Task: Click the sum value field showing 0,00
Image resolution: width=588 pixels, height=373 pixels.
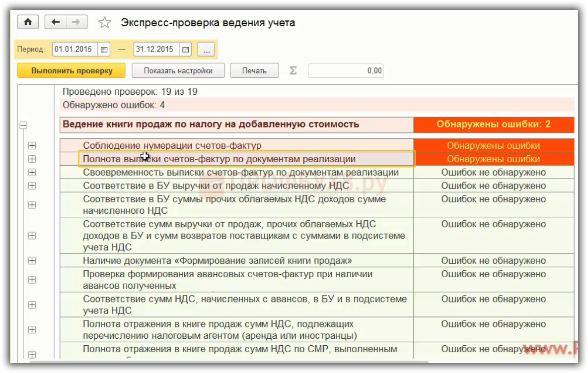Action: pos(346,71)
